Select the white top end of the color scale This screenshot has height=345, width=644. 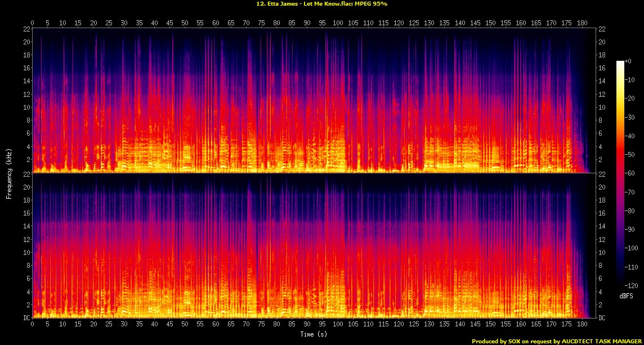point(620,63)
